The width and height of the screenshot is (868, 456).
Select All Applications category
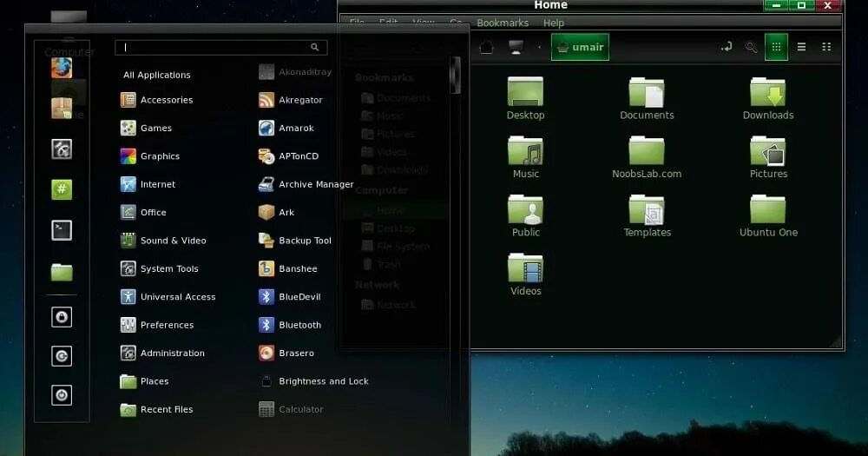click(x=156, y=75)
